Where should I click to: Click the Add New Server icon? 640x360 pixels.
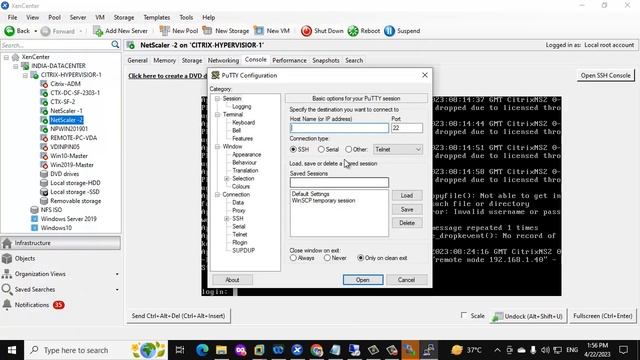click(98, 31)
